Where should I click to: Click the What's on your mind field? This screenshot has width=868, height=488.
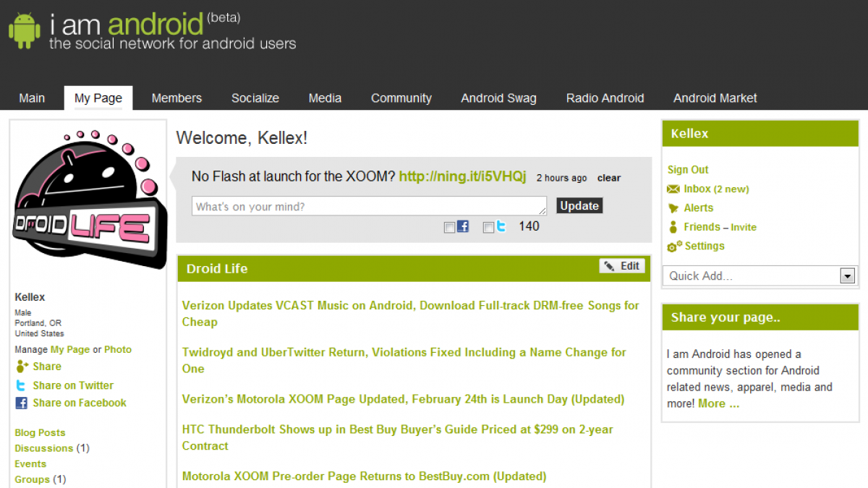coord(369,207)
